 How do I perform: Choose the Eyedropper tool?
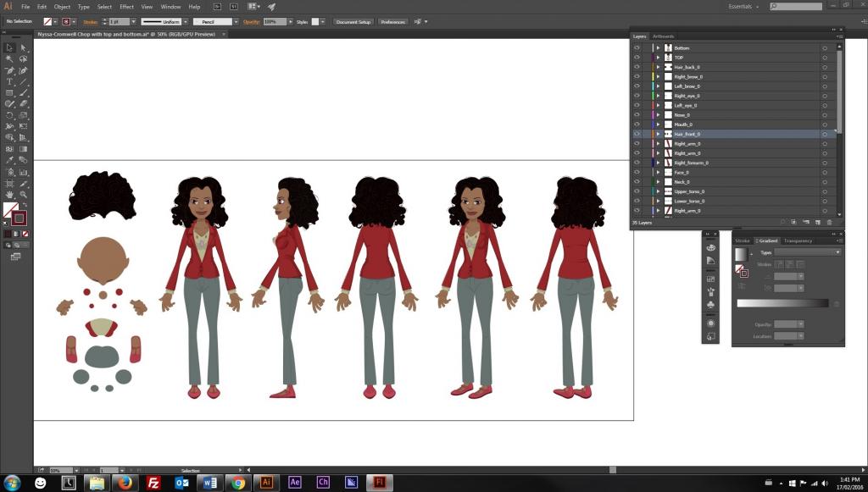pyautogui.click(x=9, y=160)
